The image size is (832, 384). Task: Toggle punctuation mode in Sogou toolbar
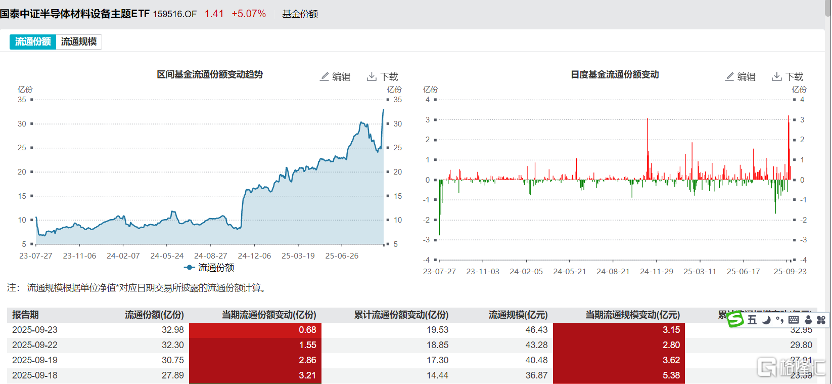pyautogui.click(x=779, y=319)
